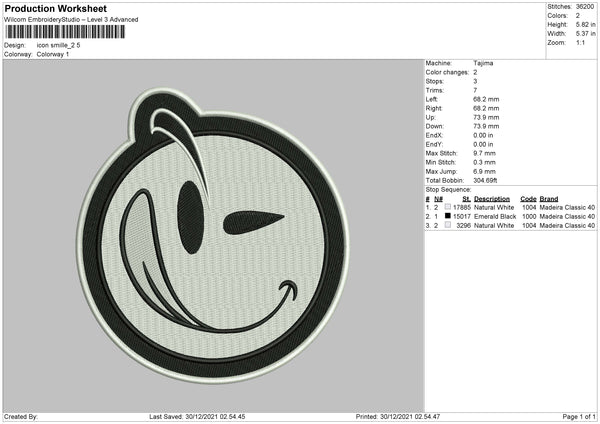Click the Up value 73.9 mm
This screenshot has height=424, width=600.
pyautogui.click(x=486, y=117)
